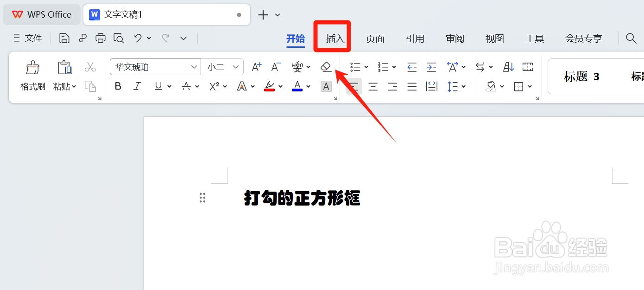Apply the 标题 3 style
Image resolution: width=644 pixels, height=290 pixels.
coord(581,76)
